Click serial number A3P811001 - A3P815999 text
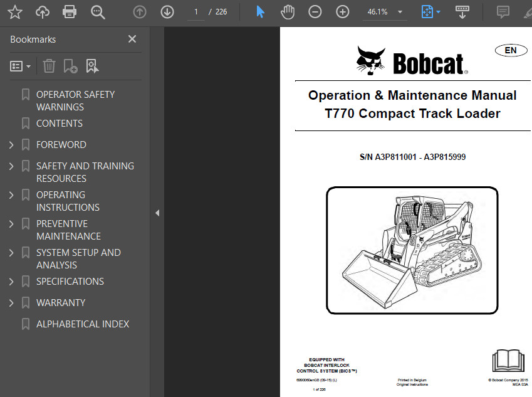532x397 pixels. pyautogui.click(x=412, y=157)
